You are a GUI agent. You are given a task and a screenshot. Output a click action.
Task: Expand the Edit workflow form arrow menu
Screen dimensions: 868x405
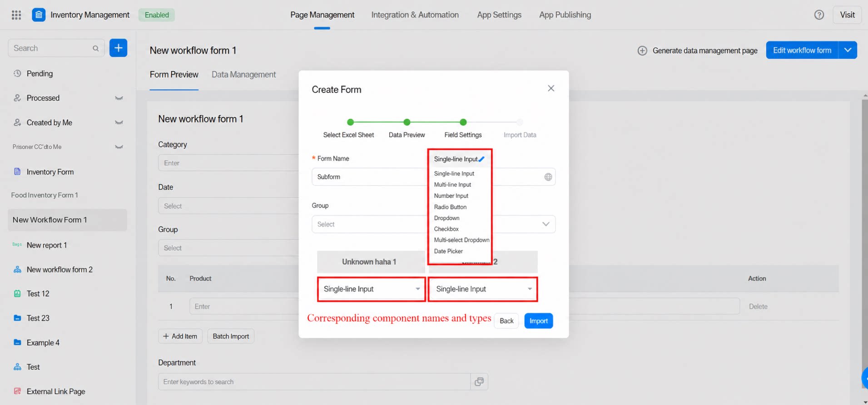(x=848, y=50)
